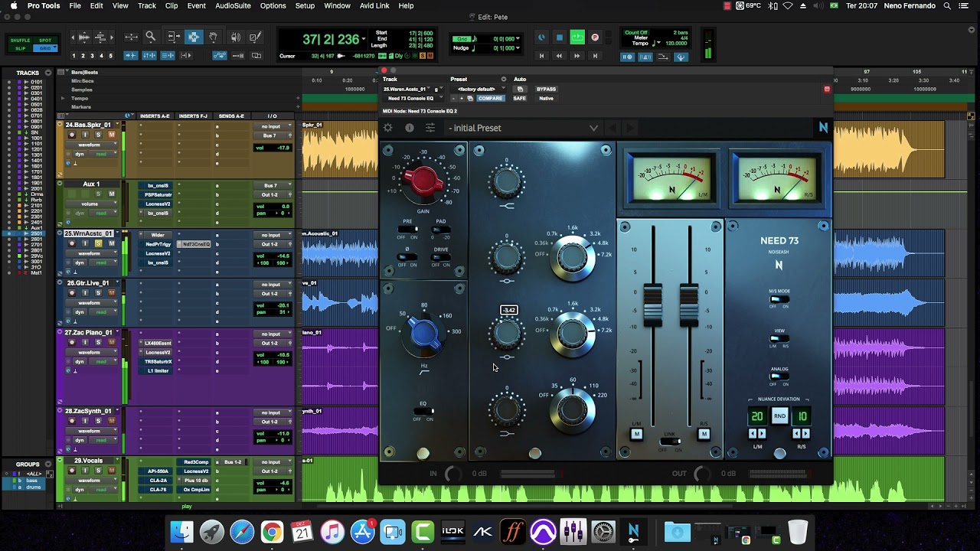Screen dimensions: 980x551
Task: Open the plugin sliders options icon
Action: tap(430, 128)
